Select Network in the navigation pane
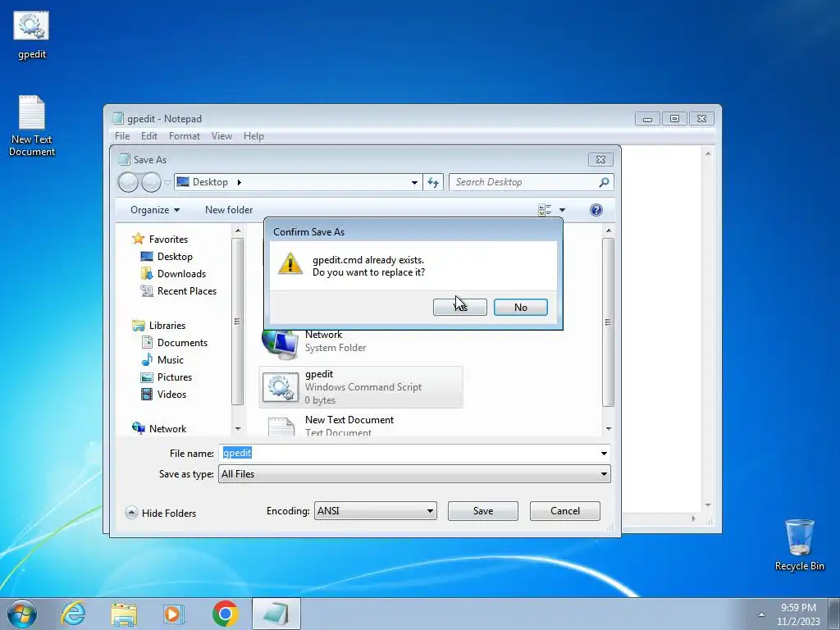 [167, 428]
